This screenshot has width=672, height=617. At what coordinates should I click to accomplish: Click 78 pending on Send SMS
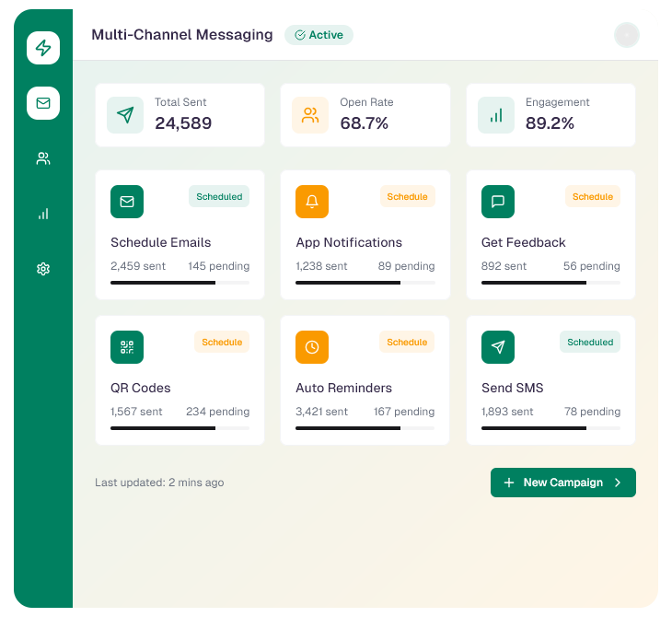click(592, 412)
